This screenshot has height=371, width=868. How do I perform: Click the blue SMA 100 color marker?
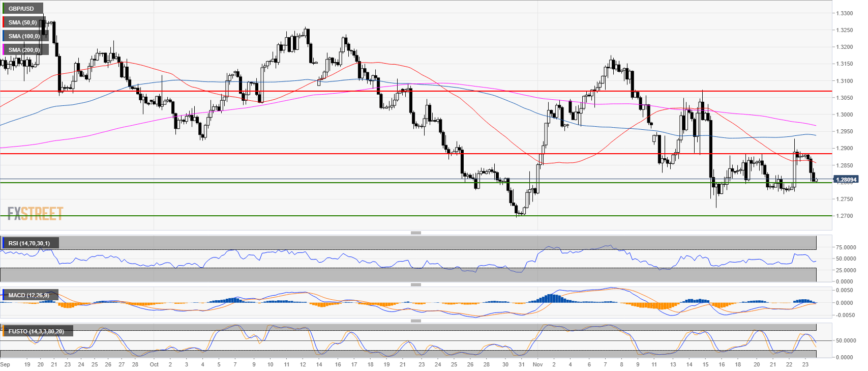pyautogui.click(x=3, y=36)
